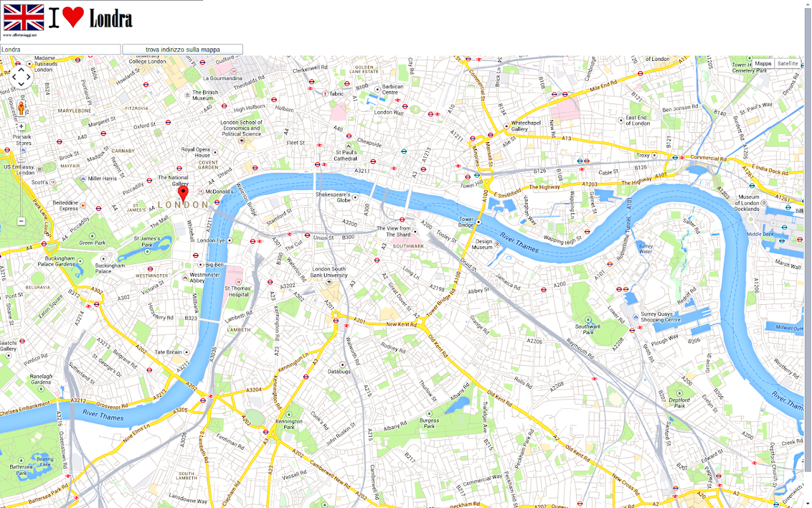This screenshot has width=812, height=508.
Task: Click the trova indirizzo sulla mappa button
Action: pos(183,49)
